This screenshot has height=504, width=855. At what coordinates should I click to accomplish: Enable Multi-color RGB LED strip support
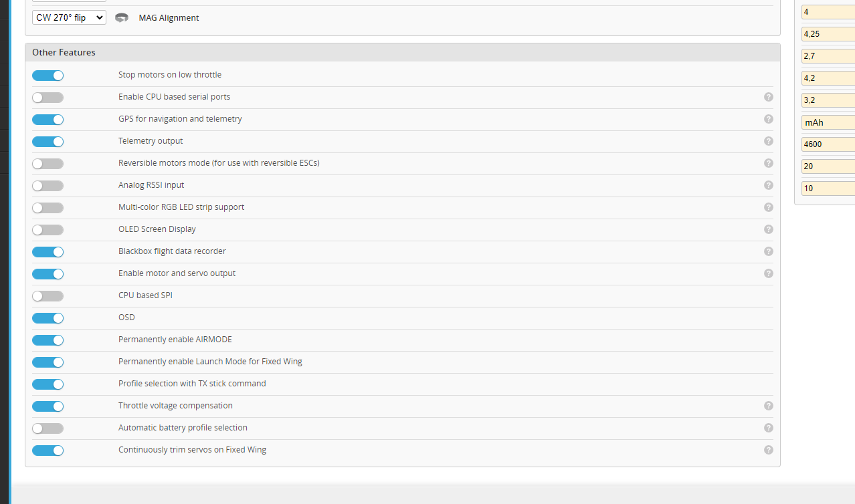(47, 208)
